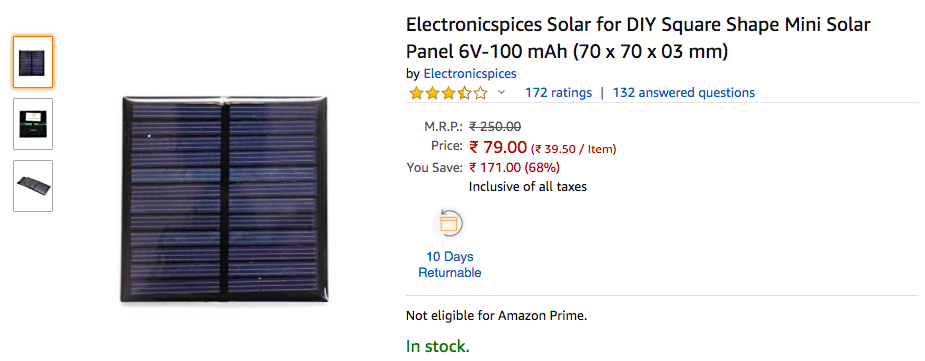Click the 10 Days Returnable link text
This screenshot has height=361, width=925.
pos(450,265)
